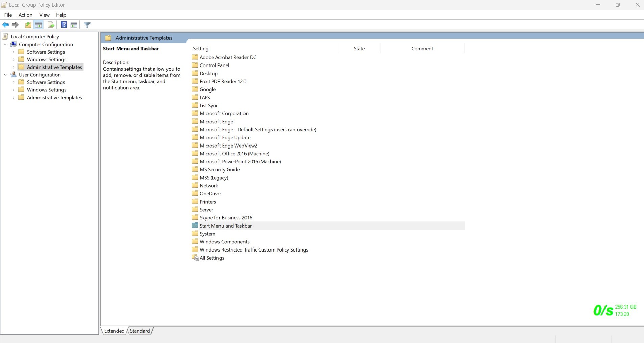Select Windows Settings label under User Configuration
644x343 pixels.
tap(47, 90)
